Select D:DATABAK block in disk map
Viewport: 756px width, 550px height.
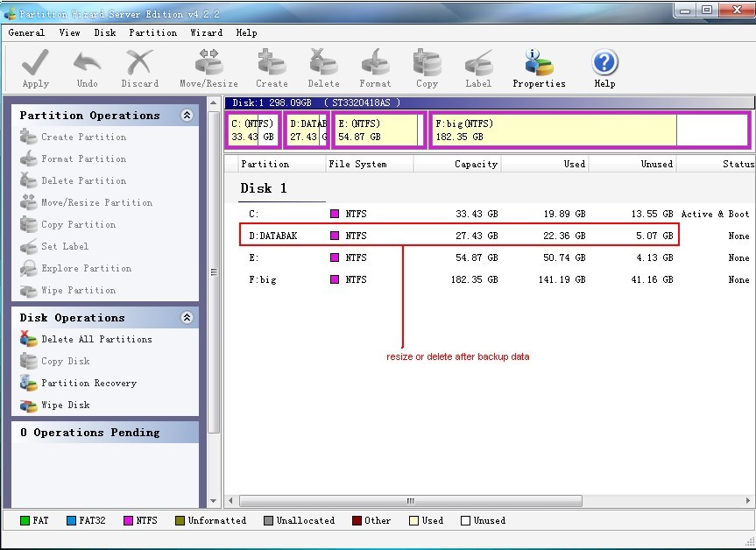pyautogui.click(x=307, y=130)
